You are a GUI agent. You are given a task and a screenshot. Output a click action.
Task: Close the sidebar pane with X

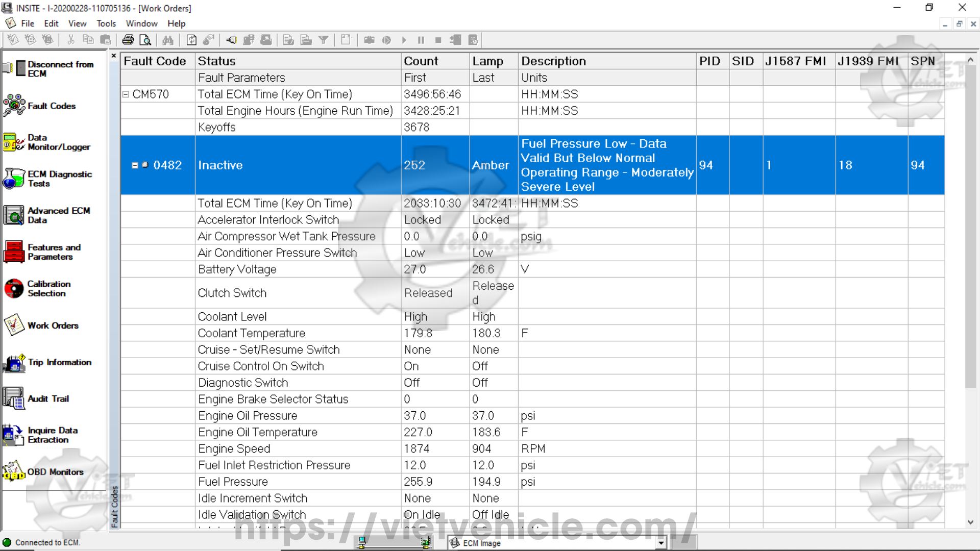pos(114,56)
